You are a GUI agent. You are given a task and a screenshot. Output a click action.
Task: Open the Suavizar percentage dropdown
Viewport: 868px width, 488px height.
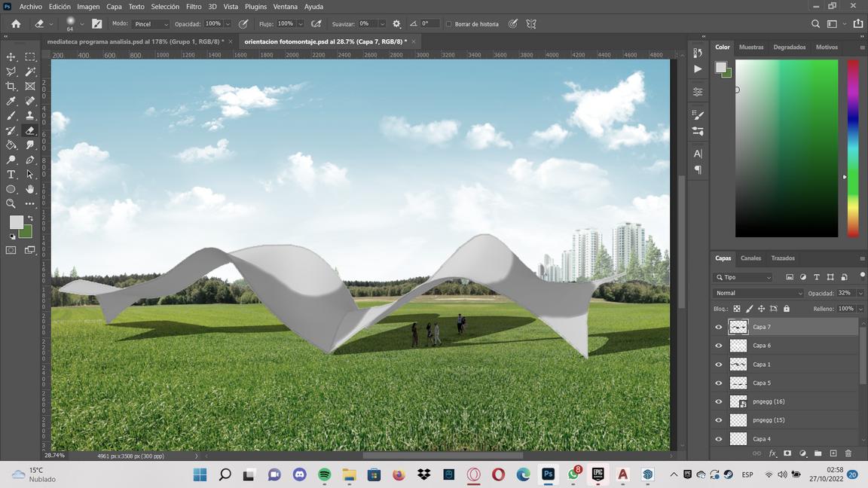click(x=382, y=24)
